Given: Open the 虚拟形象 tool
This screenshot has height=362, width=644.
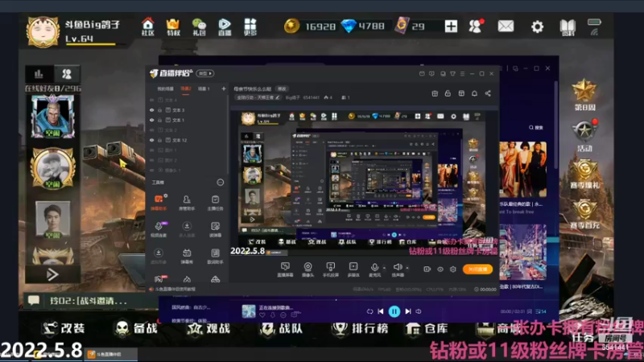Looking at the screenshot, I should (159, 256).
